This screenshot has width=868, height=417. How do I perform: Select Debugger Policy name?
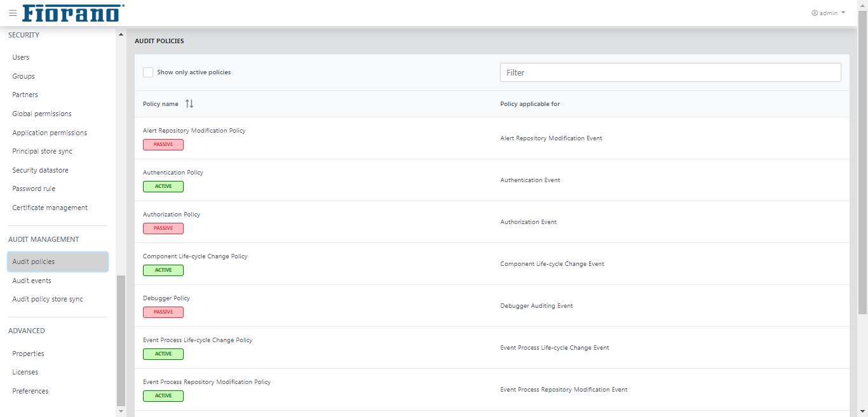166,298
